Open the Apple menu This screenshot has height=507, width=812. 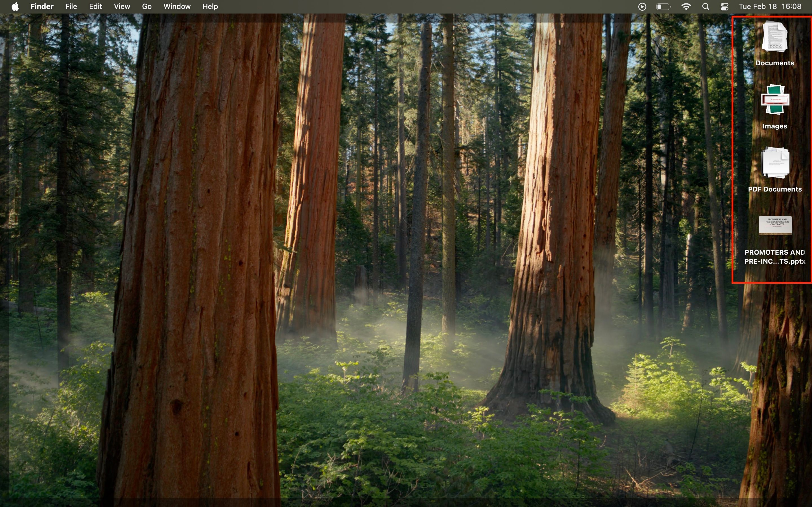coord(15,6)
